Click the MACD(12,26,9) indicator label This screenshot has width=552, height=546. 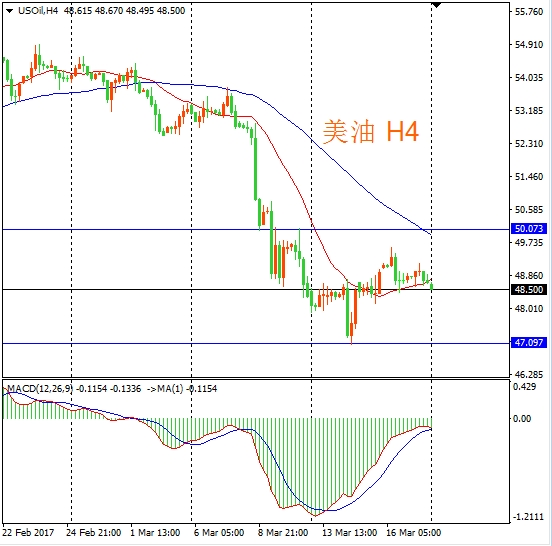click(40, 389)
